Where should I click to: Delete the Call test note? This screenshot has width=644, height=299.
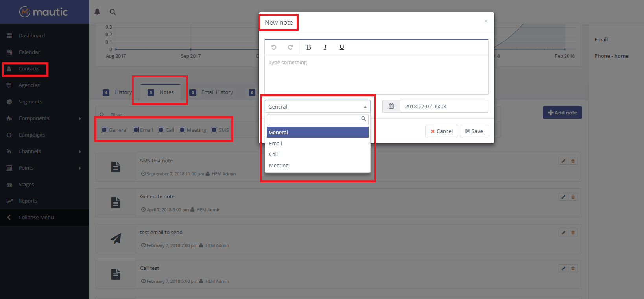click(x=573, y=268)
